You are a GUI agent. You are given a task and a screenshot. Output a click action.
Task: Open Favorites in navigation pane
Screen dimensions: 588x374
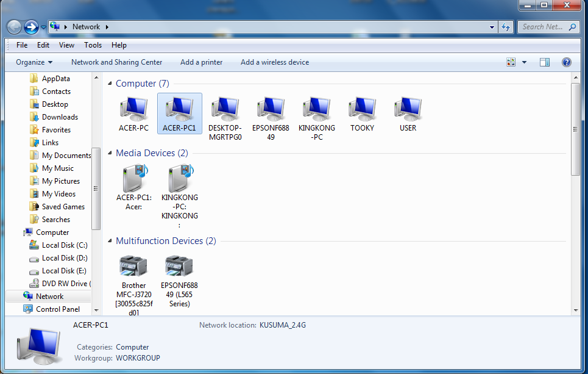click(50, 129)
